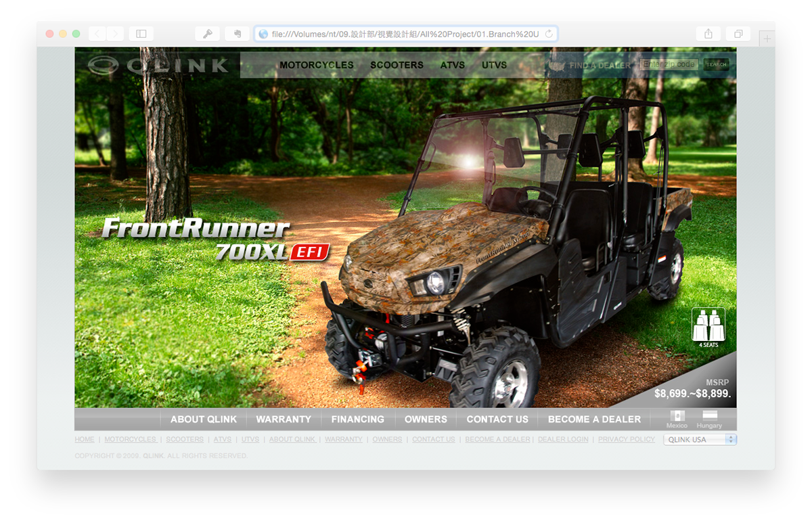Click the hand extension toolbar icon
812x523 pixels.
point(238,34)
